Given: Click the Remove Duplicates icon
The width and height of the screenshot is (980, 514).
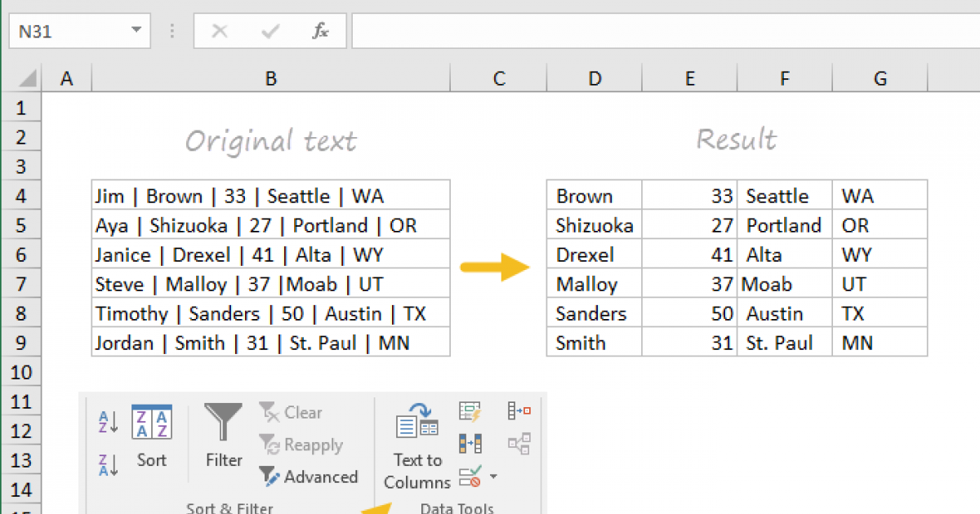Looking at the screenshot, I should (x=470, y=443).
